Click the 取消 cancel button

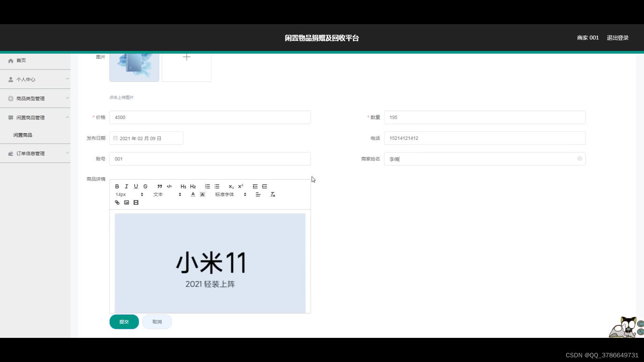tap(157, 322)
